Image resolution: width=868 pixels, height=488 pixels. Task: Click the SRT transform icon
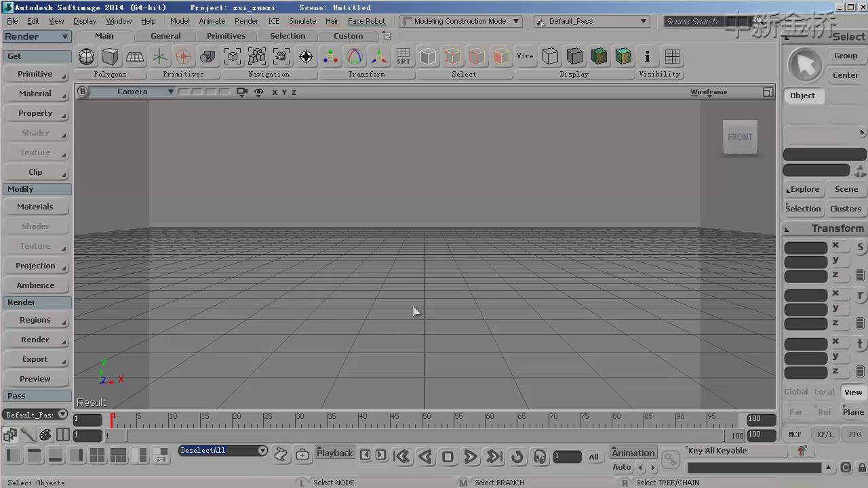403,56
